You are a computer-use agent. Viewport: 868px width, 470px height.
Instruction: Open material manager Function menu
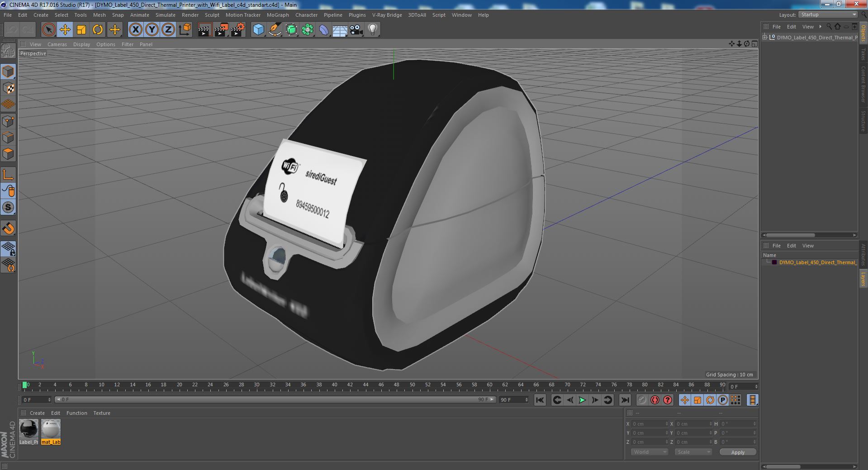point(76,413)
